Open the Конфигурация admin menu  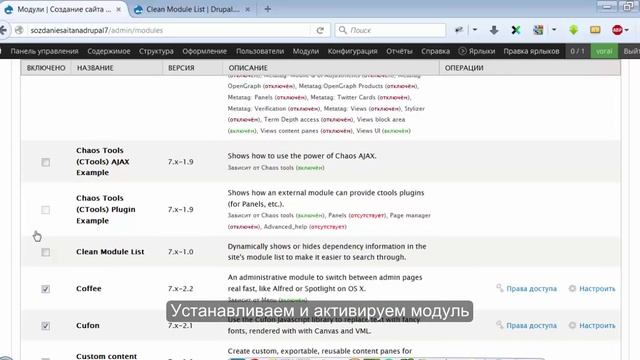(x=352, y=51)
